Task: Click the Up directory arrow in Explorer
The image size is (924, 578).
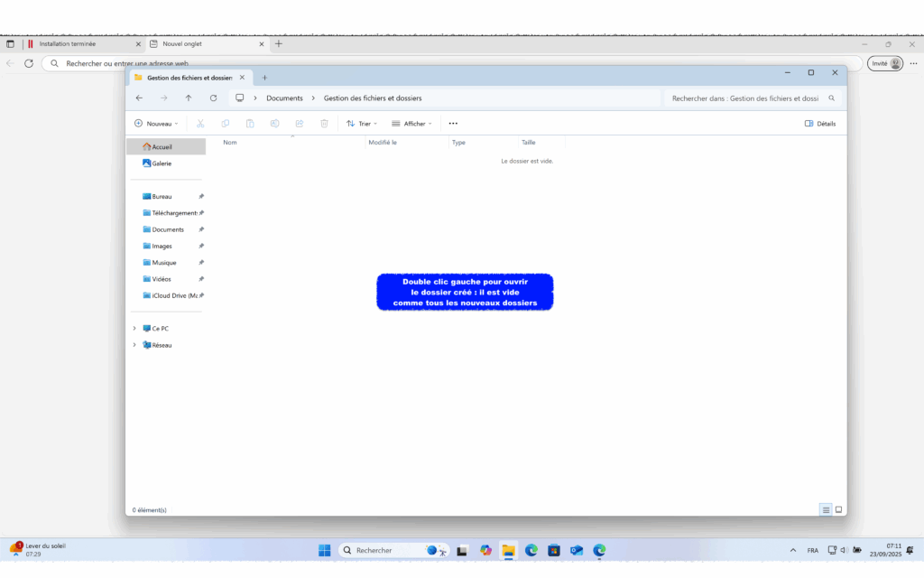Action: point(188,98)
